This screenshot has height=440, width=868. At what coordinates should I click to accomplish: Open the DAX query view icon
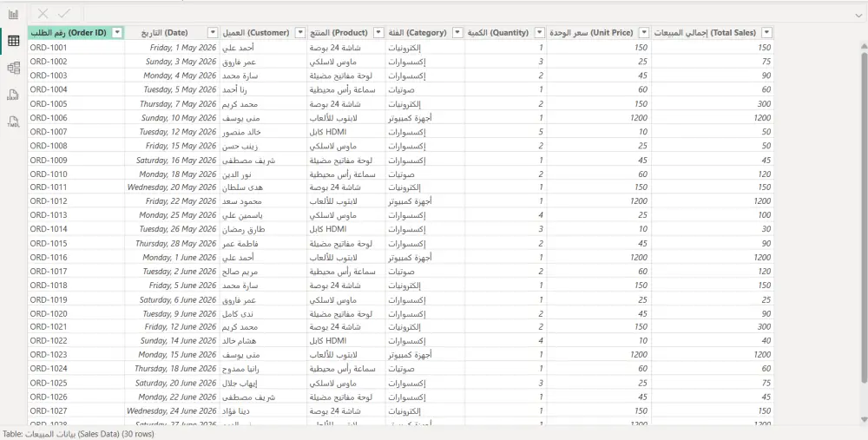[13, 95]
